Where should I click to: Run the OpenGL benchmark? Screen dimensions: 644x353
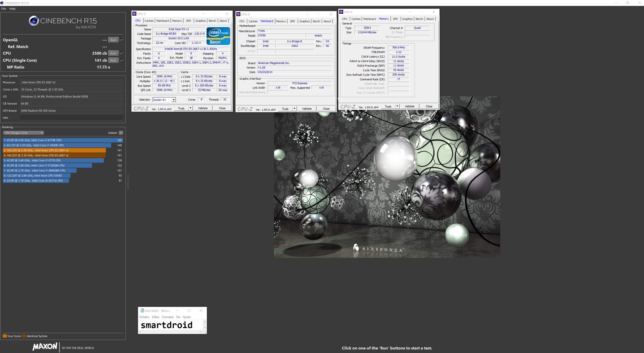pos(113,40)
